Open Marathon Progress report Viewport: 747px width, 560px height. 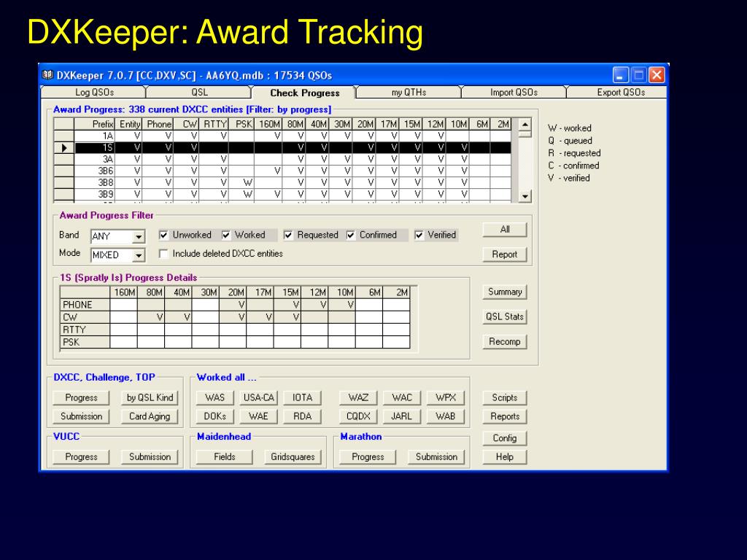[x=368, y=456]
